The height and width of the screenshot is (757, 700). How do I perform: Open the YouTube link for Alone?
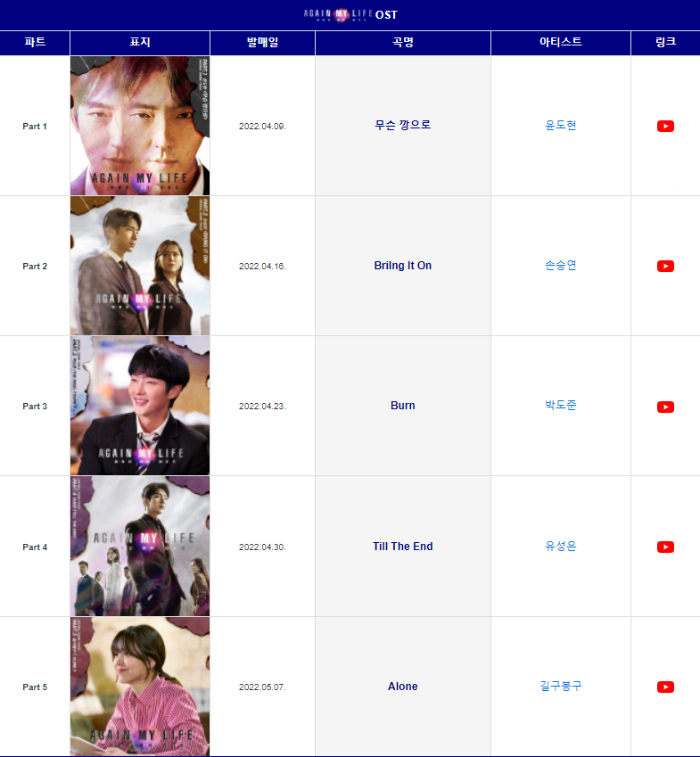click(x=665, y=687)
